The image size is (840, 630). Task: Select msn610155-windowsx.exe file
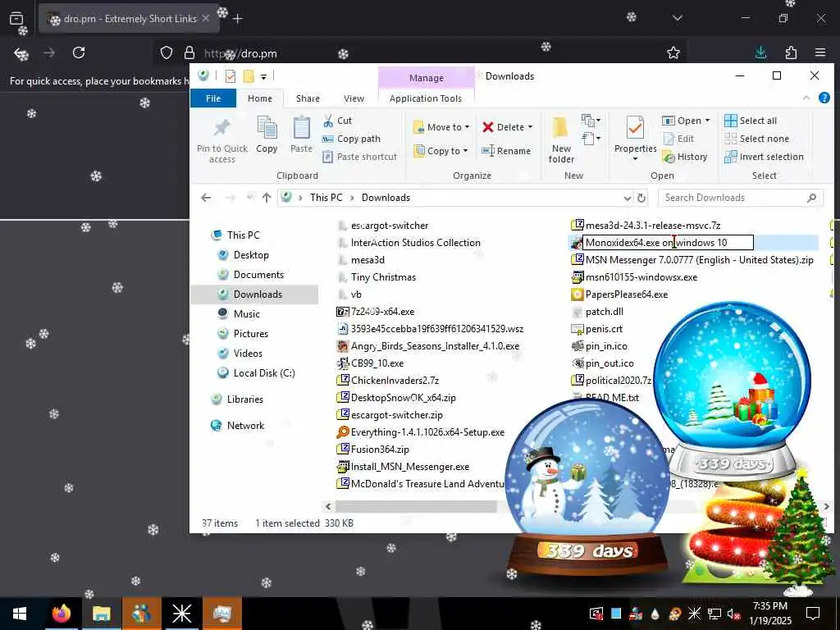click(641, 277)
